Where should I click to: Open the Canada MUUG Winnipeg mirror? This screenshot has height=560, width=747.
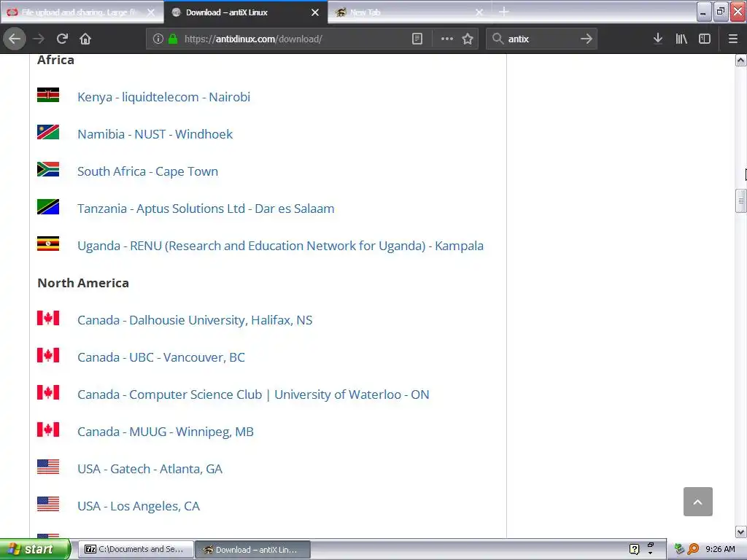[x=166, y=432]
